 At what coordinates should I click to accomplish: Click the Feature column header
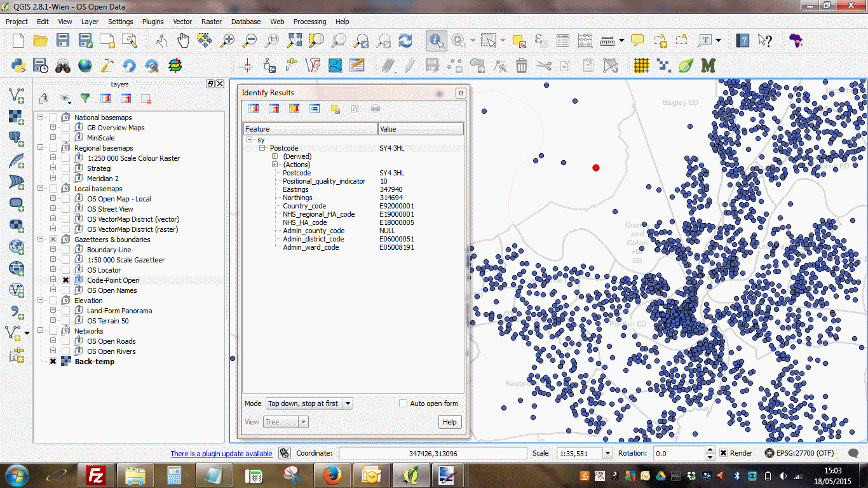[311, 129]
